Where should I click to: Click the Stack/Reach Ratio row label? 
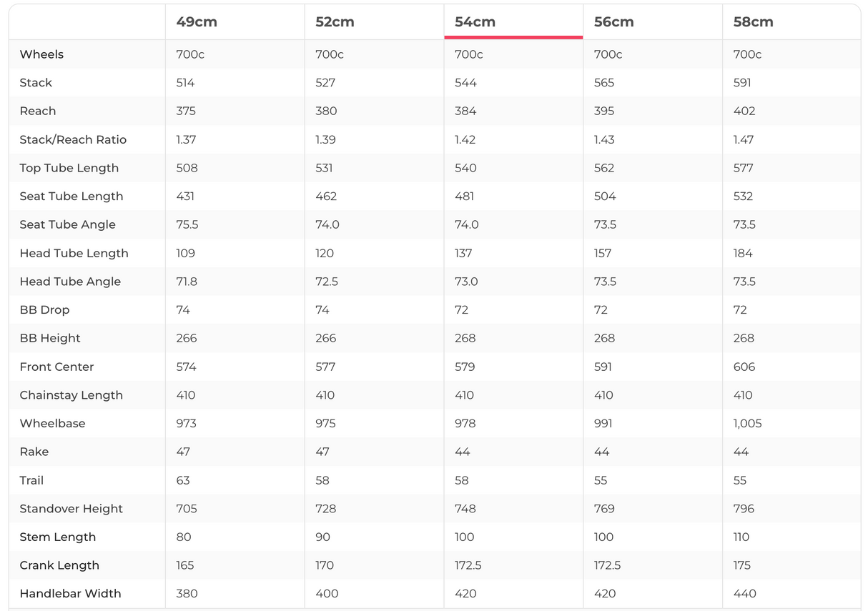tap(73, 139)
